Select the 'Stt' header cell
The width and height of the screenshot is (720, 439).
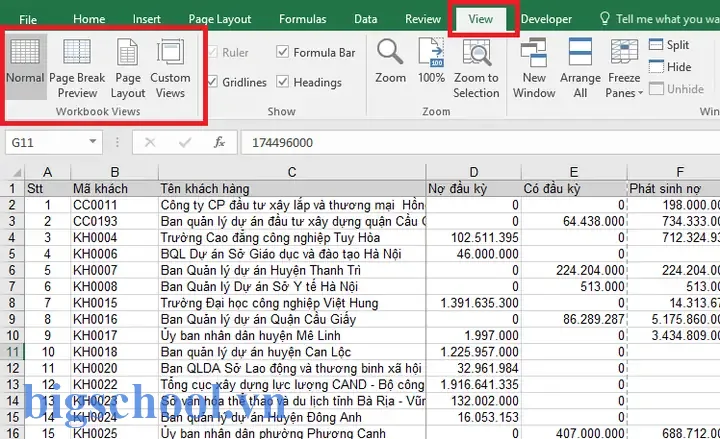47,189
